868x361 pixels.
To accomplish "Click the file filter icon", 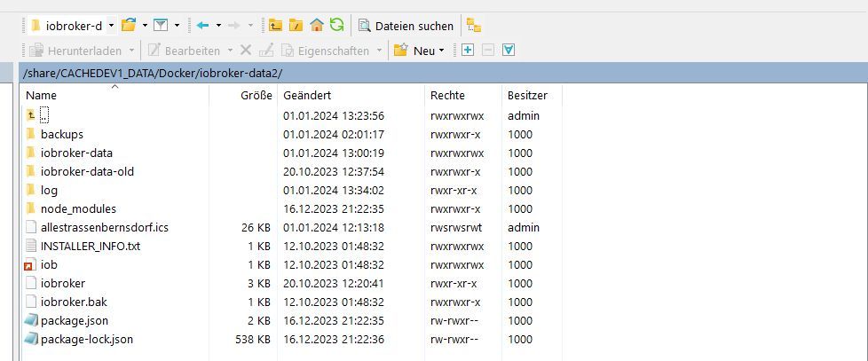I will click(x=161, y=26).
